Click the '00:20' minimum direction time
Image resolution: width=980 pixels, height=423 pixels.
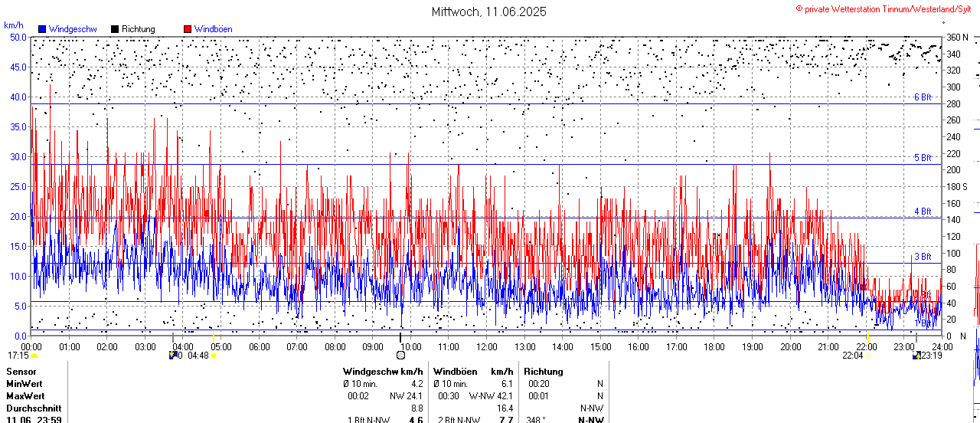[539, 383]
